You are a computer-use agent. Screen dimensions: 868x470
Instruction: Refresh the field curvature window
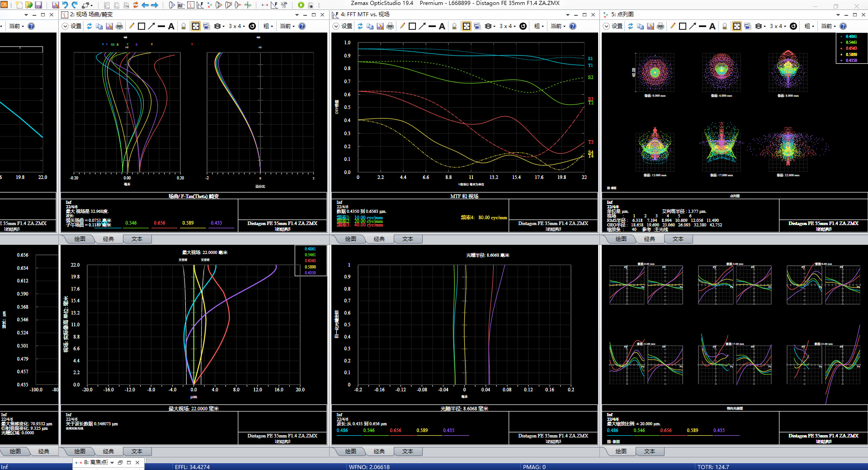click(90, 26)
